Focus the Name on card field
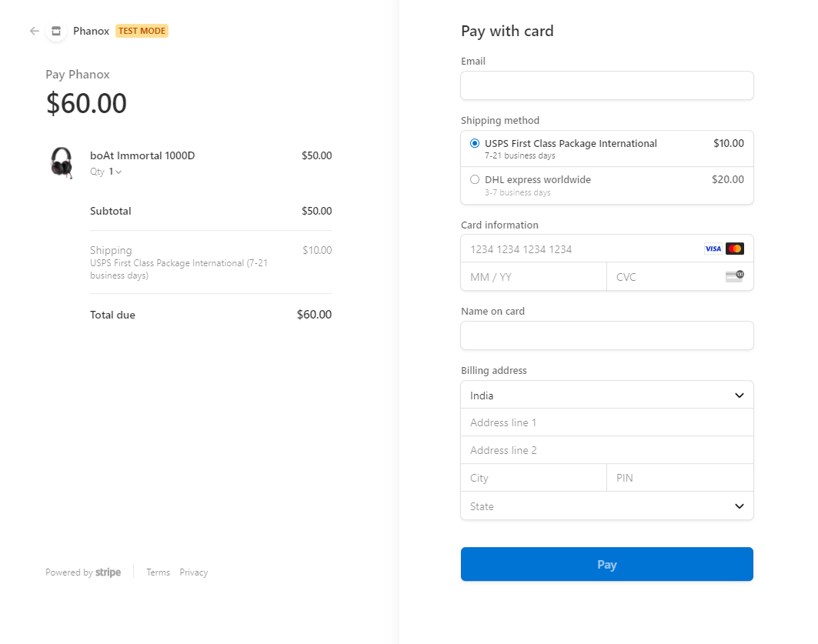818x644 pixels. (606, 335)
